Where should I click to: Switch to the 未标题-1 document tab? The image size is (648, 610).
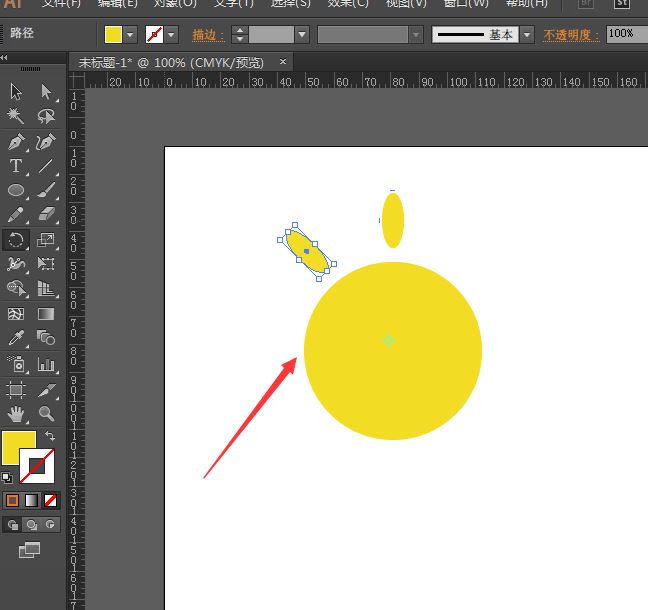tap(171, 62)
